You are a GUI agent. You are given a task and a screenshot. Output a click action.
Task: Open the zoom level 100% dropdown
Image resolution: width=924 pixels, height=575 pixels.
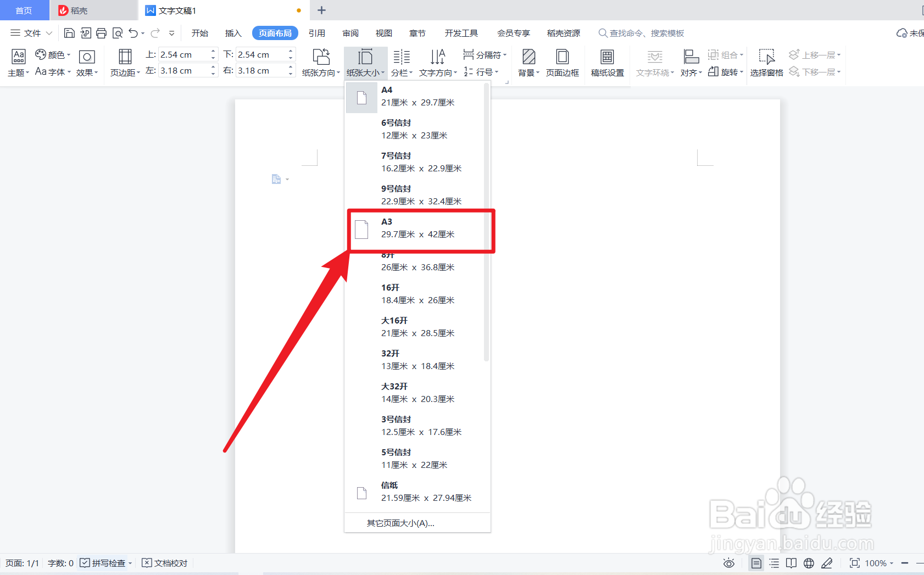tap(877, 563)
